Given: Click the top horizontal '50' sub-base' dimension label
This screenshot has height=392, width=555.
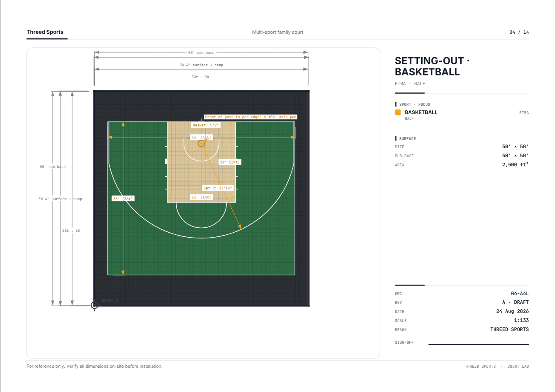Looking at the screenshot, I should (x=201, y=53).
